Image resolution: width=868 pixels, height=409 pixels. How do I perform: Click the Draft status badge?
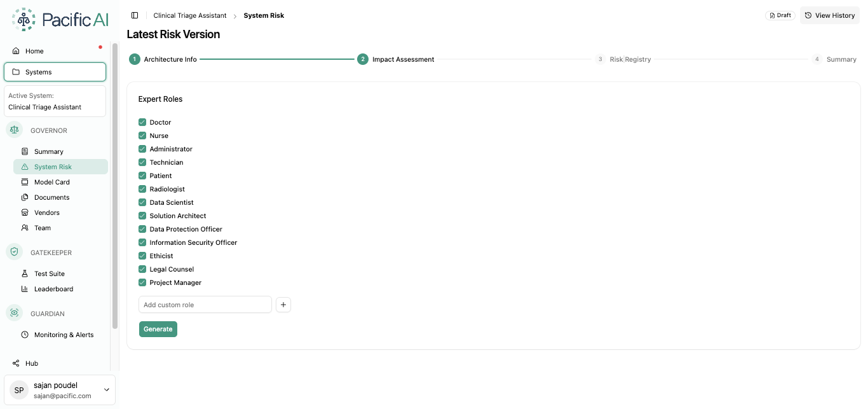click(x=780, y=15)
